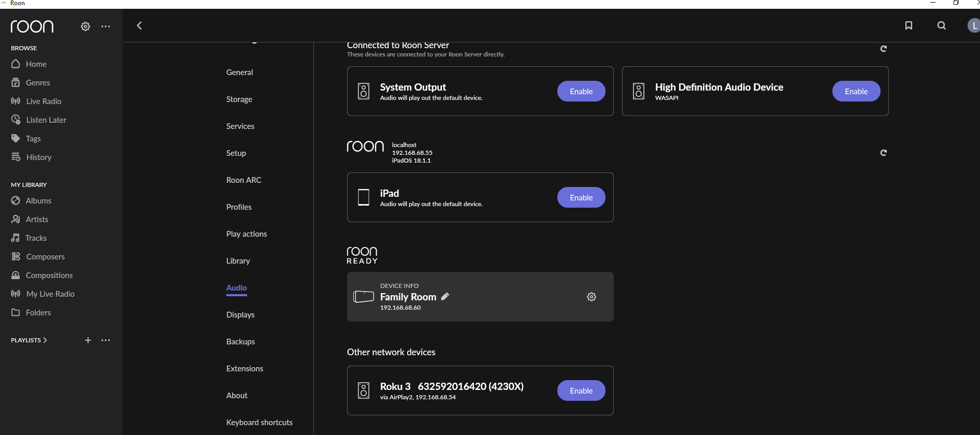Screen dimensions: 980x435
Task: Click the bookmark icon in top bar
Action: (909, 26)
